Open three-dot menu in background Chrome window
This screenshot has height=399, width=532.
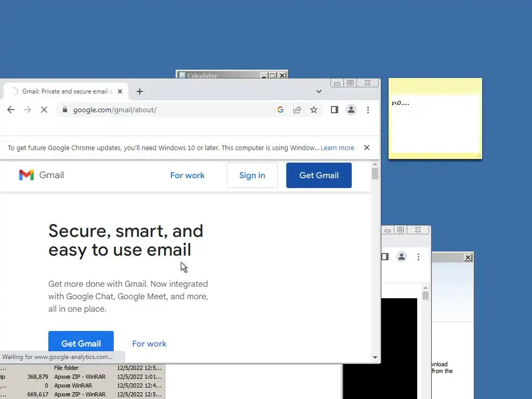[418, 257]
